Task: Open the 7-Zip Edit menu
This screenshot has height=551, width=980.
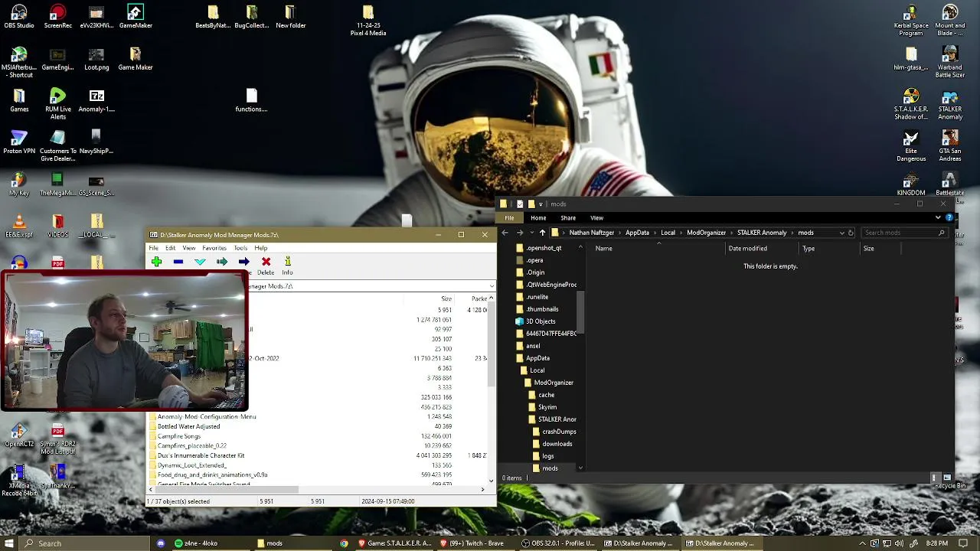Action: point(170,248)
